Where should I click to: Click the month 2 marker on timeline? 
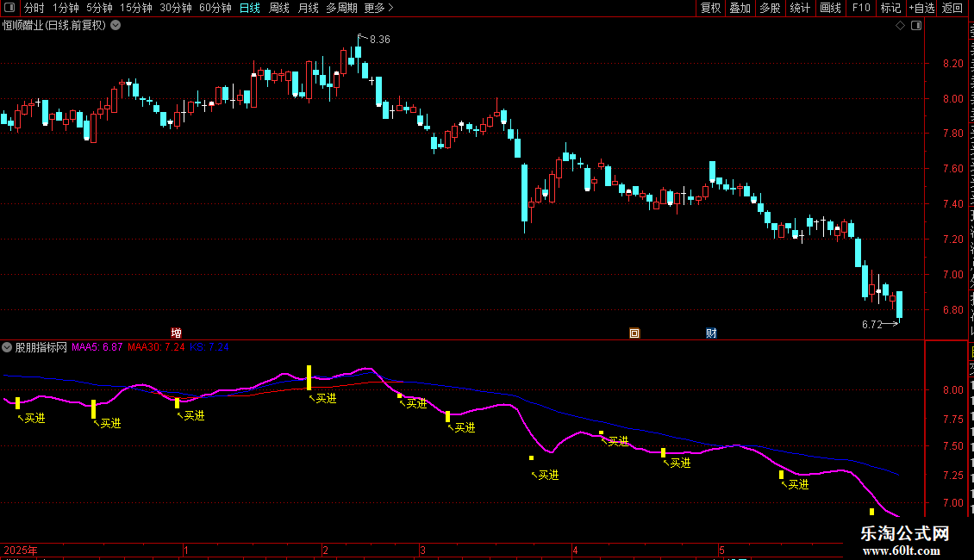(326, 550)
